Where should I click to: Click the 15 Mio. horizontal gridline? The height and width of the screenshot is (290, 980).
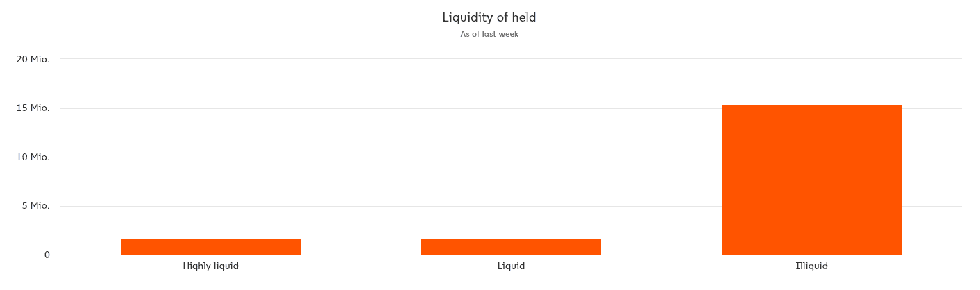361,108
